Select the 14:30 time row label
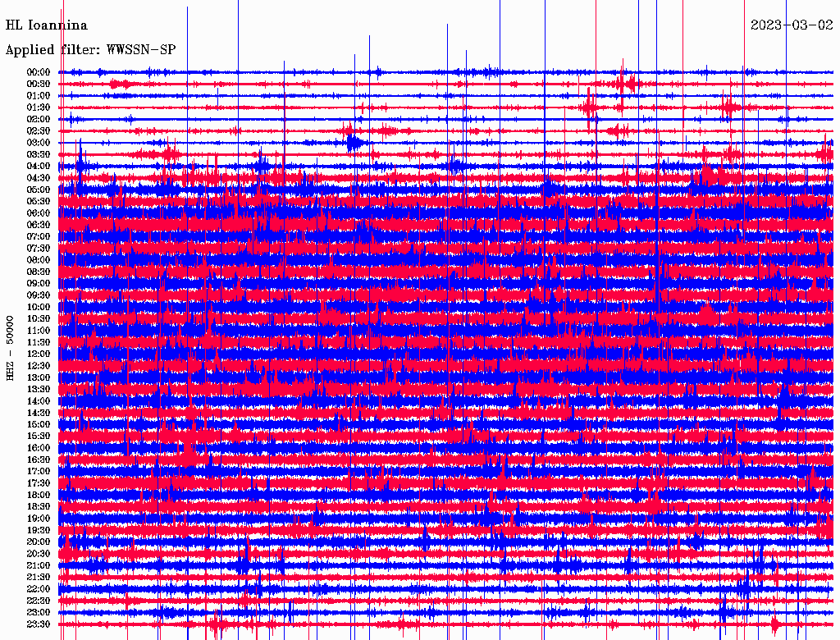The height and width of the screenshot is (640, 840). click(x=39, y=414)
